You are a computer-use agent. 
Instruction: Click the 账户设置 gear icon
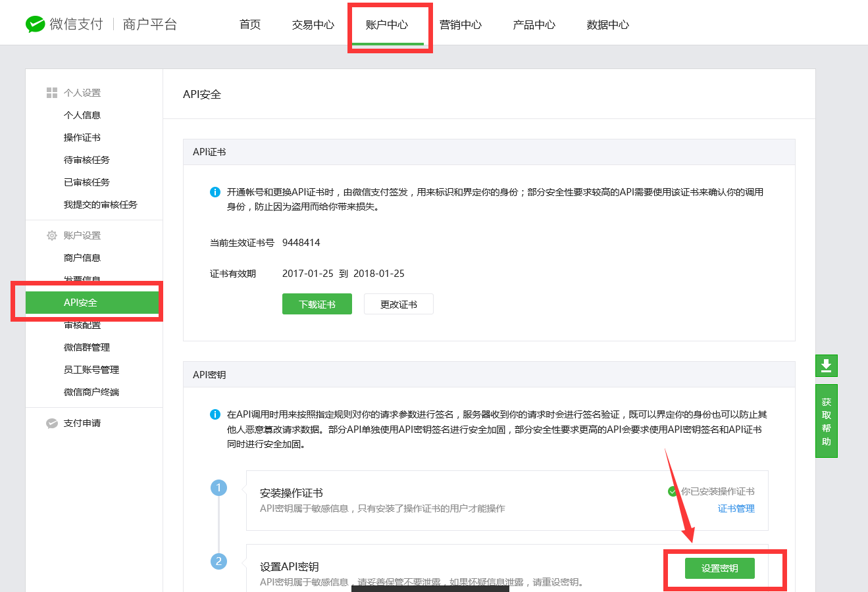click(x=52, y=235)
